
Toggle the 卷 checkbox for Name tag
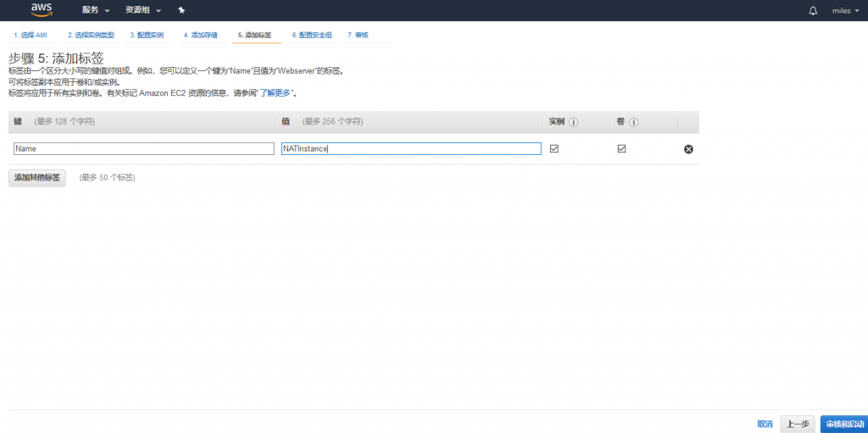point(621,148)
